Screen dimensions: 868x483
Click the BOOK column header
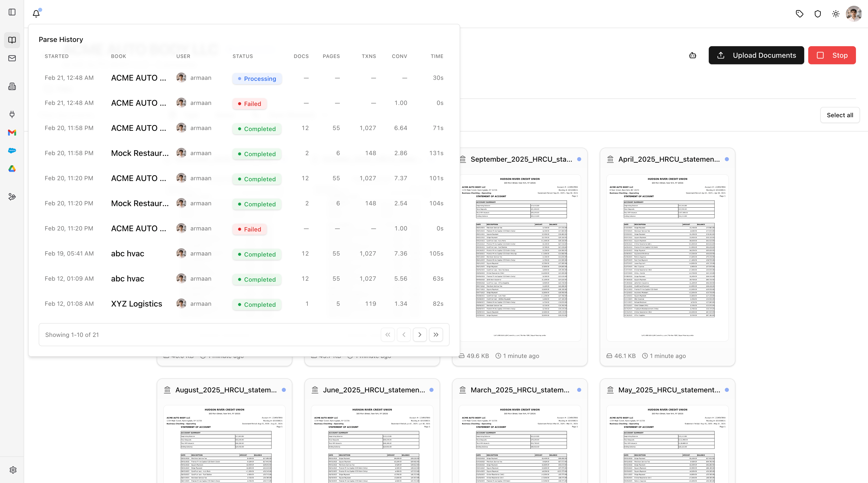pyautogui.click(x=119, y=56)
